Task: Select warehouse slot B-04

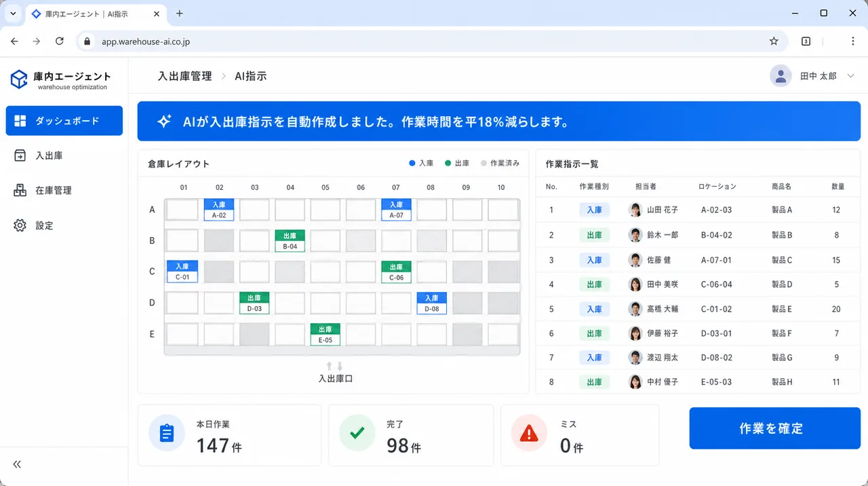Action: point(290,241)
